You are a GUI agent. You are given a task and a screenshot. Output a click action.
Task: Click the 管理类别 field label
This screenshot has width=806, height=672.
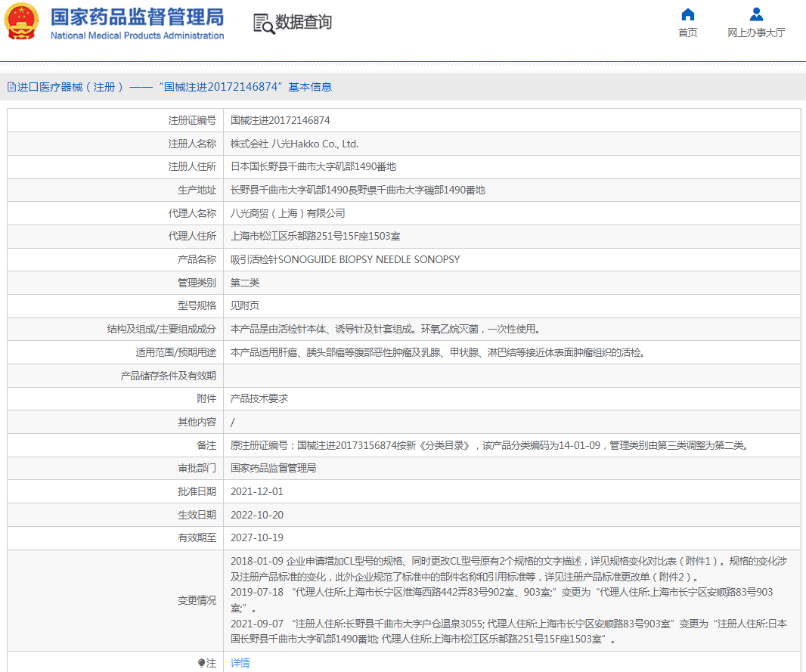coord(197,283)
